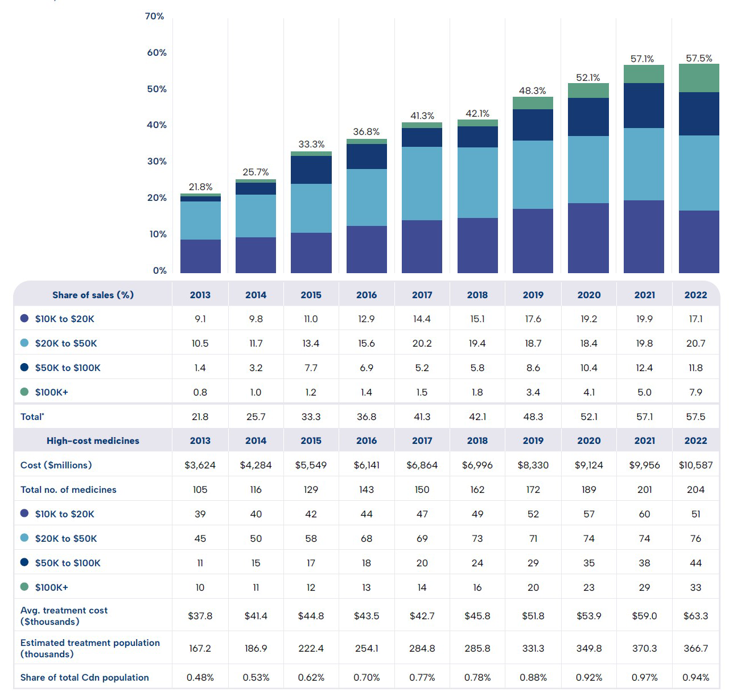Click the $20K to $50K dot under Share of sales
The height and width of the screenshot is (700, 733).
click(24, 343)
